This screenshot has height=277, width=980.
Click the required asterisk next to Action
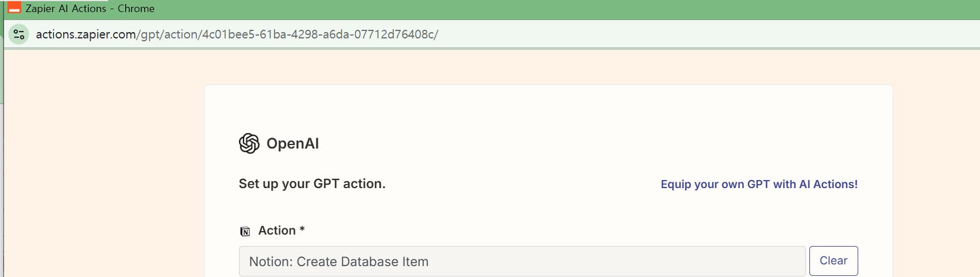302,230
